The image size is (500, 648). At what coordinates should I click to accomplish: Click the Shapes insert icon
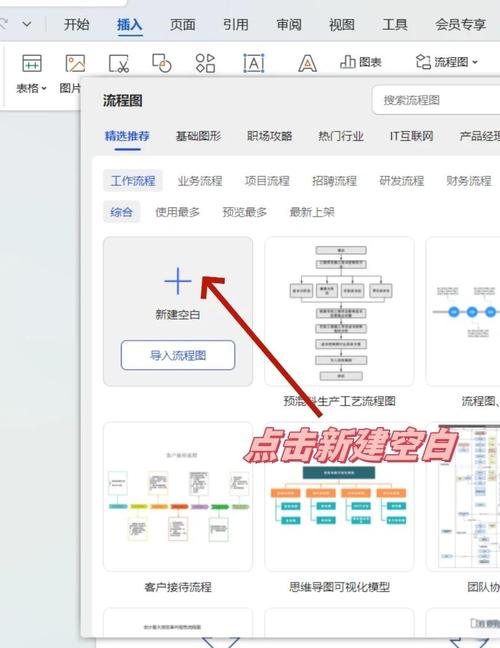[162, 63]
